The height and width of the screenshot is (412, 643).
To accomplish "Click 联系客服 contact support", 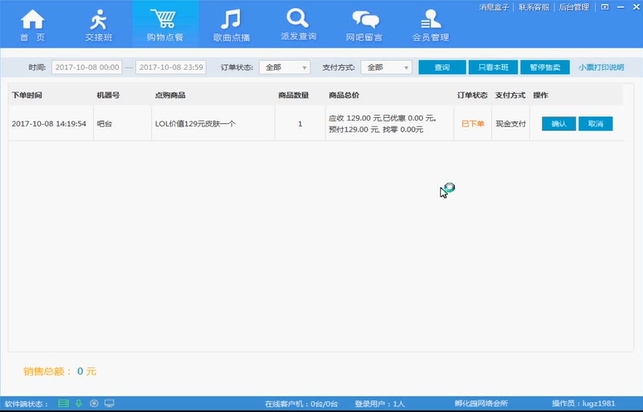I will 534,7.
